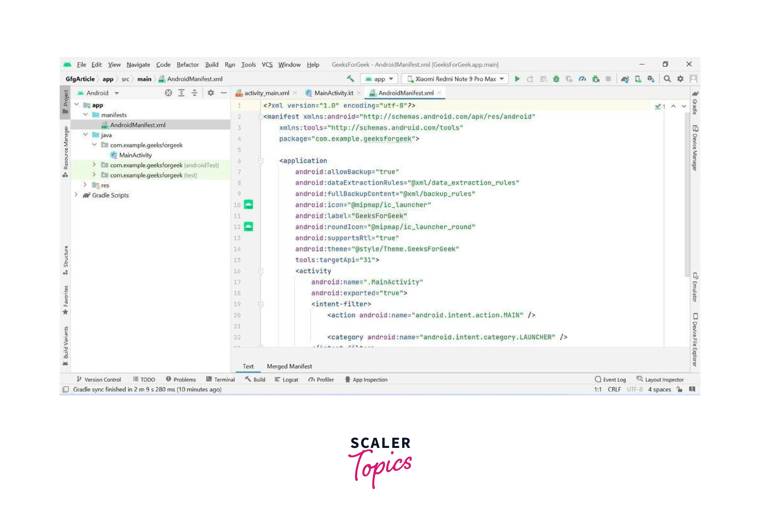The width and height of the screenshot is (760, 532).
Task: Open Project panel gear options
Action: coord(211,93)
